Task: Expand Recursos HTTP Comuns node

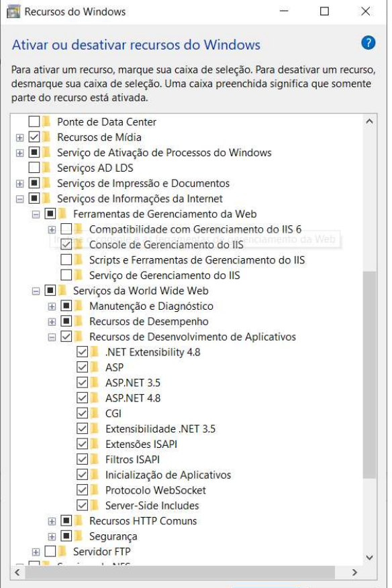Action: tap(52, 522)
